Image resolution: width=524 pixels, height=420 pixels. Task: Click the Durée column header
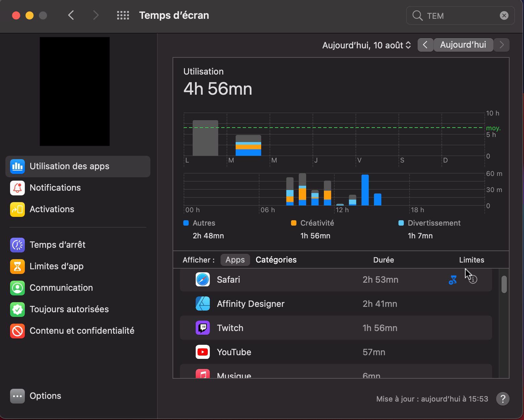point(384,260)
